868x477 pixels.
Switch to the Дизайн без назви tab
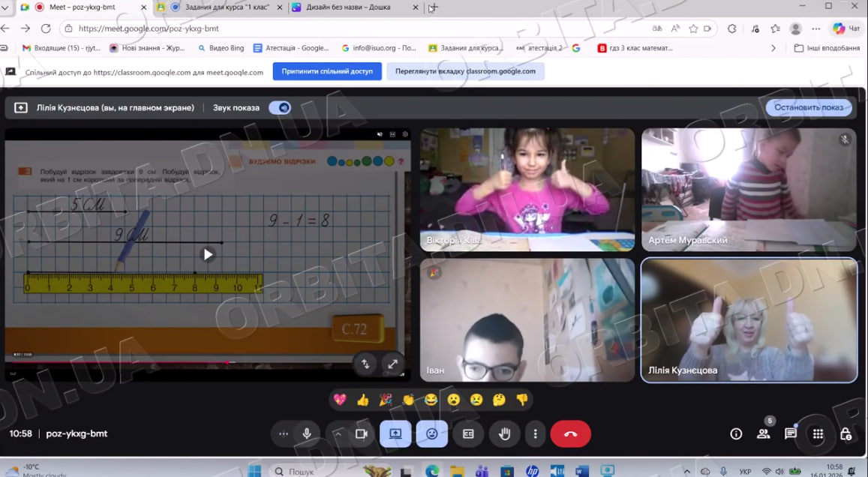[x=353, y=7]
